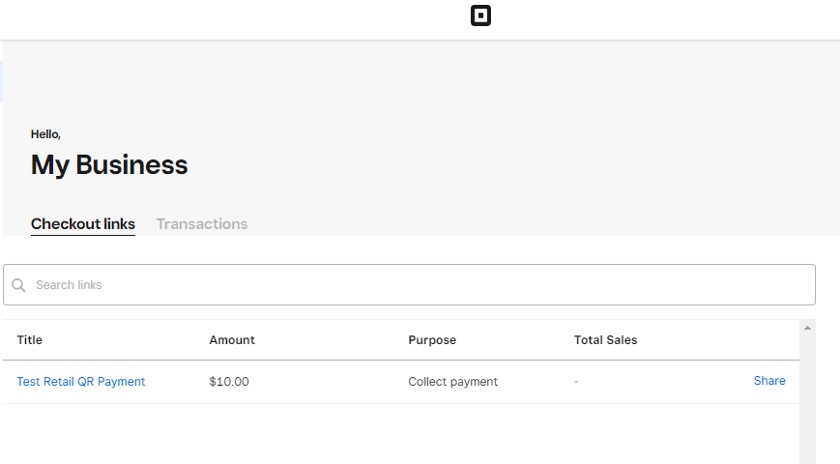Screen dimensions: 840x464
Task: Click the Total Sales column header
Action: tap(605, 340)
